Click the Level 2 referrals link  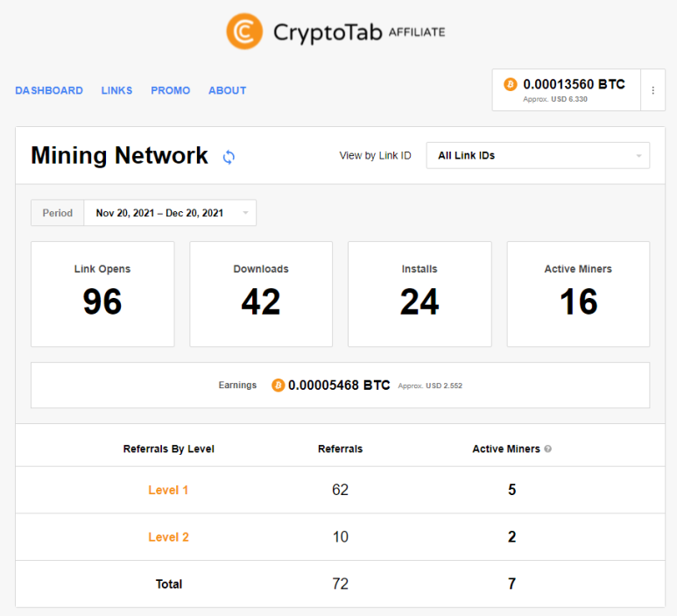click(168, 537)
